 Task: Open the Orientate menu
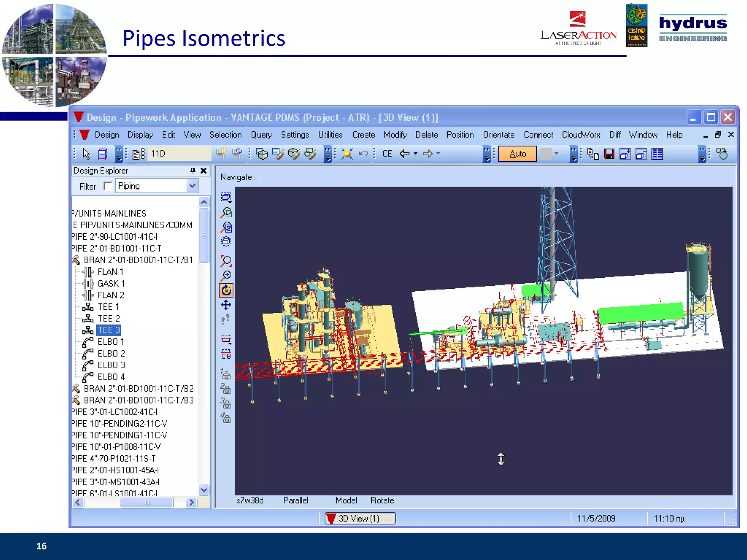click(x=499, y=135)
